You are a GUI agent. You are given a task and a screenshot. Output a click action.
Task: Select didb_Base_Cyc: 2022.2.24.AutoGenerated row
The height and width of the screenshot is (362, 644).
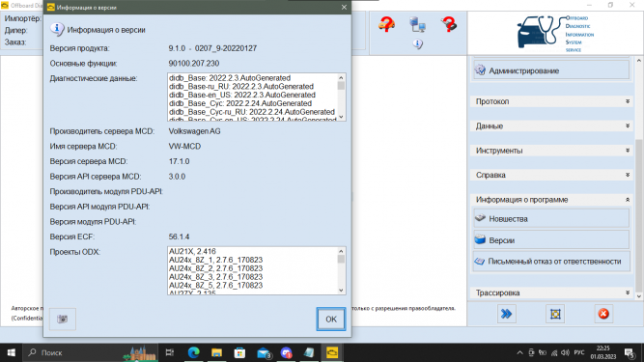tap(240, 103)
